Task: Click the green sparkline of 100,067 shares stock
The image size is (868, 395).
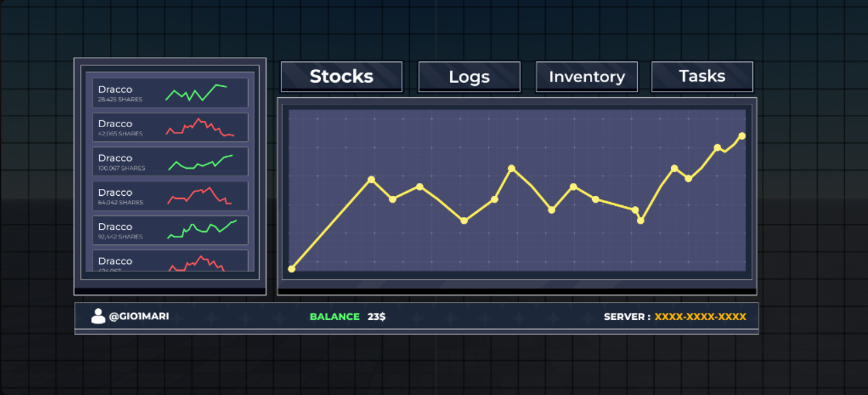Action: click(201, 162)
